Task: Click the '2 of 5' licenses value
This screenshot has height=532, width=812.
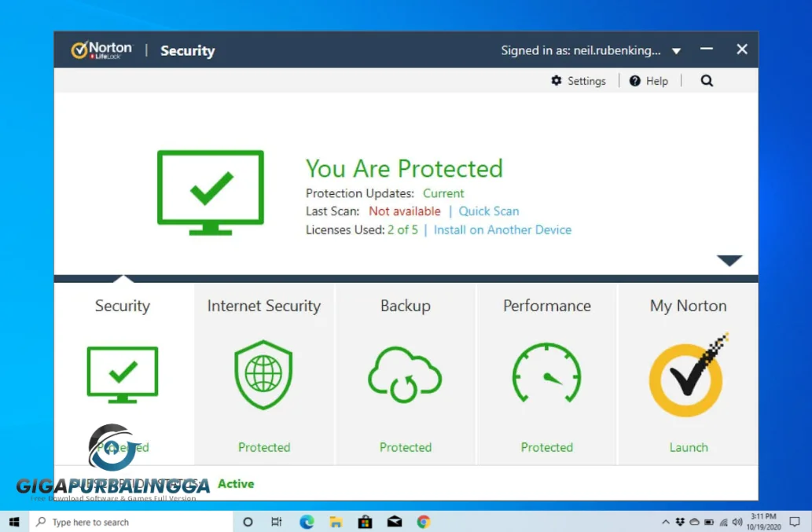Action: point(402,229)
